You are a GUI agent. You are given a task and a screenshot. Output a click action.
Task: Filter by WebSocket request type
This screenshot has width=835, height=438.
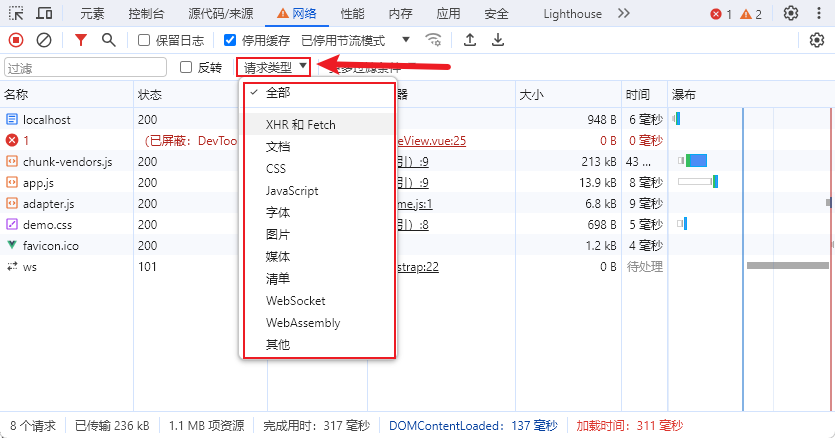coord(319,301)
